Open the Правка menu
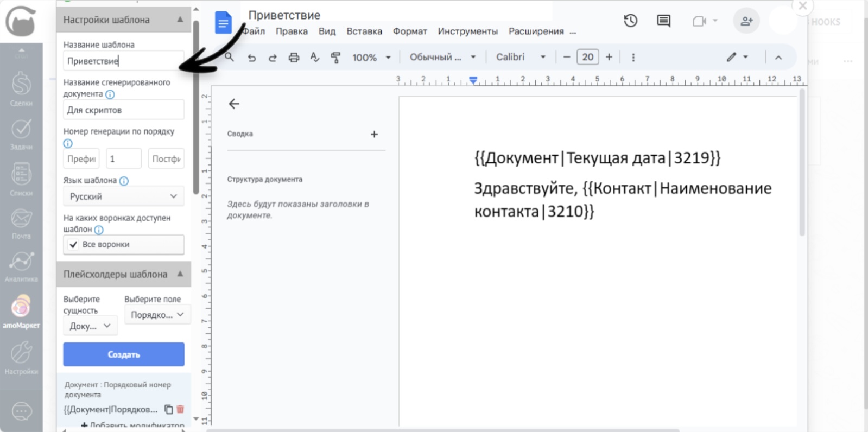Viewport: 868px width, 432px height. 292,31
